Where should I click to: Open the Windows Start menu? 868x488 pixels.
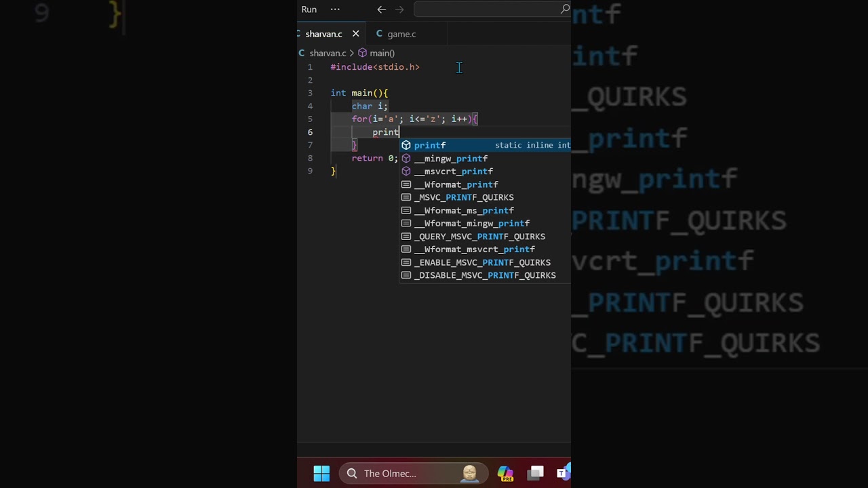pos(321,473)
